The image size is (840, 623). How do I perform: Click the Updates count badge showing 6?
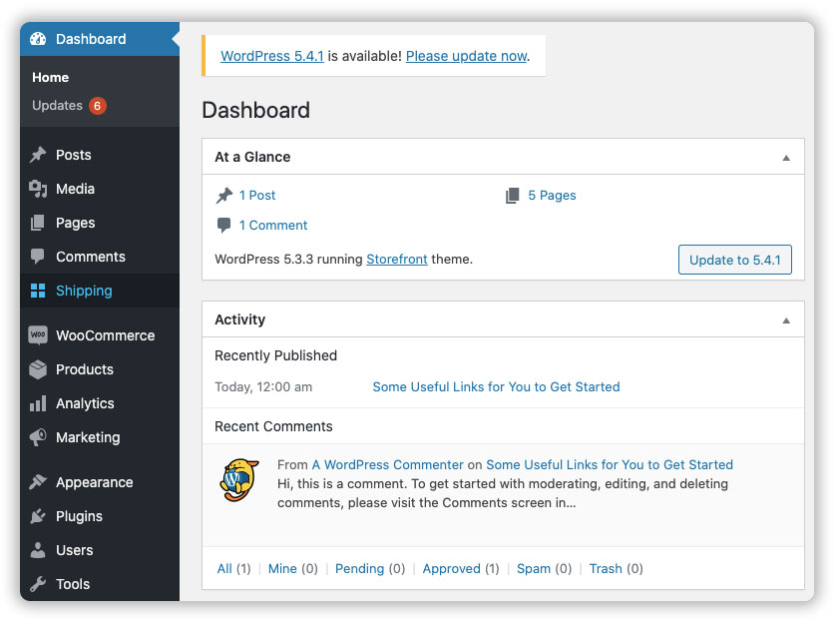tap(98, 106)
